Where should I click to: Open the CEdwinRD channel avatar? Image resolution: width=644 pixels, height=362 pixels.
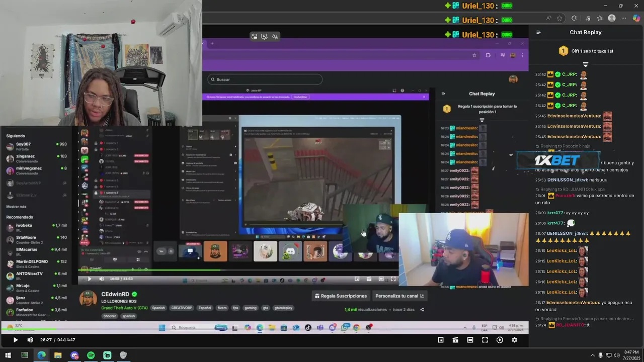click(88, 298)
